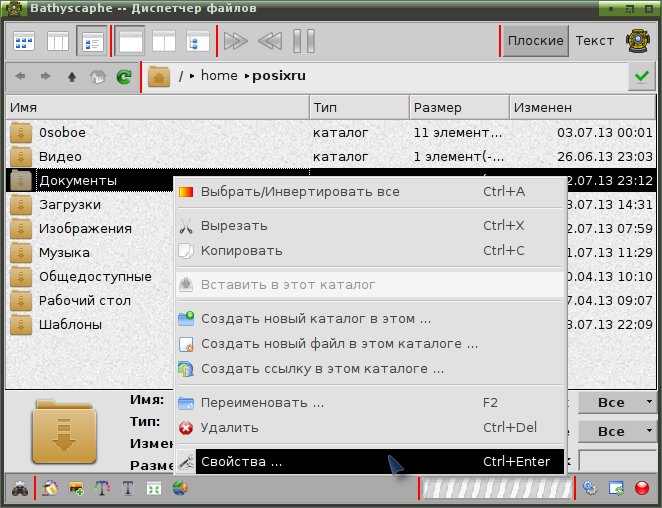
Task: Select the Документы folder
Action: [78, 181]
